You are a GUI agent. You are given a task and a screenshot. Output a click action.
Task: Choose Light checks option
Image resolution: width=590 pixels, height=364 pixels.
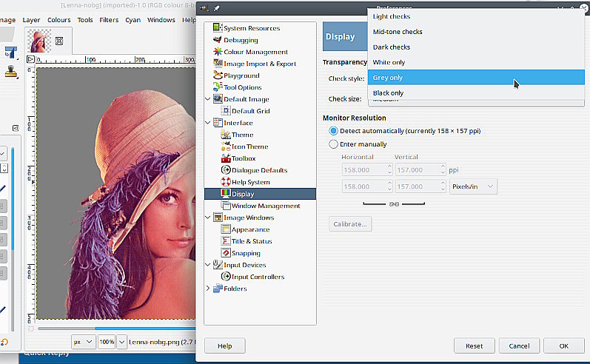476,16
